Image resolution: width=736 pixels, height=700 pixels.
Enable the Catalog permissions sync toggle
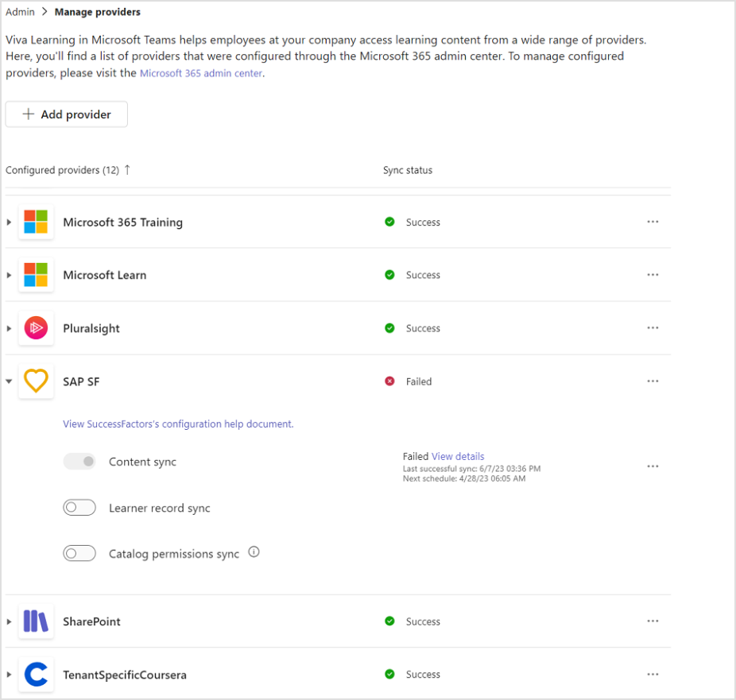[79, 554]
